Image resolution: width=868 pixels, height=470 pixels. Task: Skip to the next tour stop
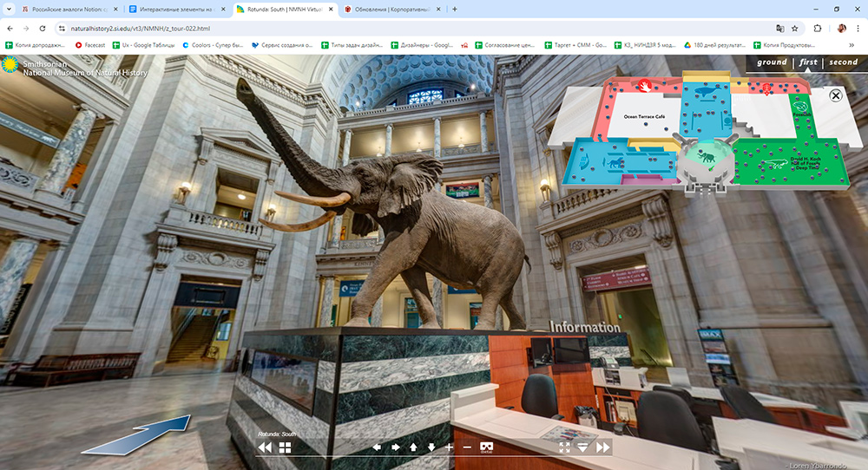point(603,447)
